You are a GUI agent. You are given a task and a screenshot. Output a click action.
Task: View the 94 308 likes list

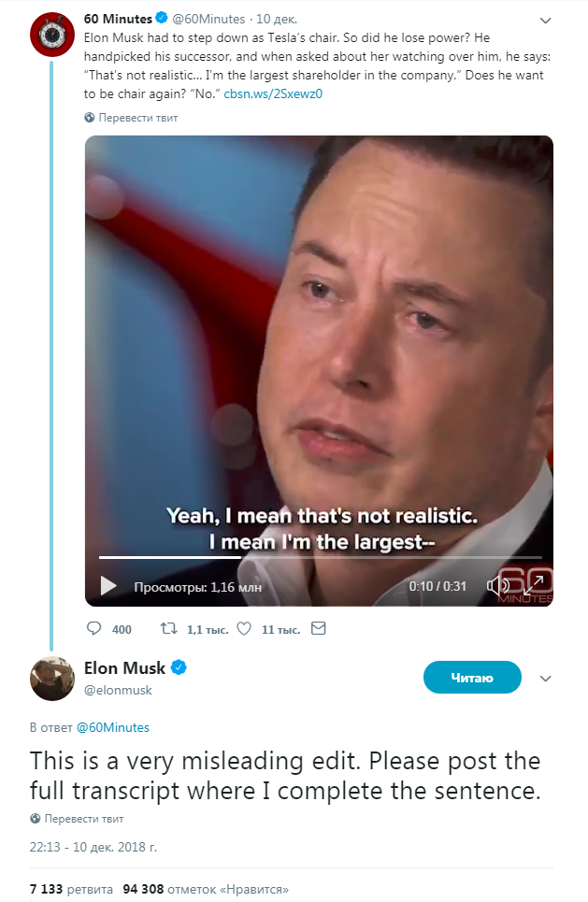(206, 889)
